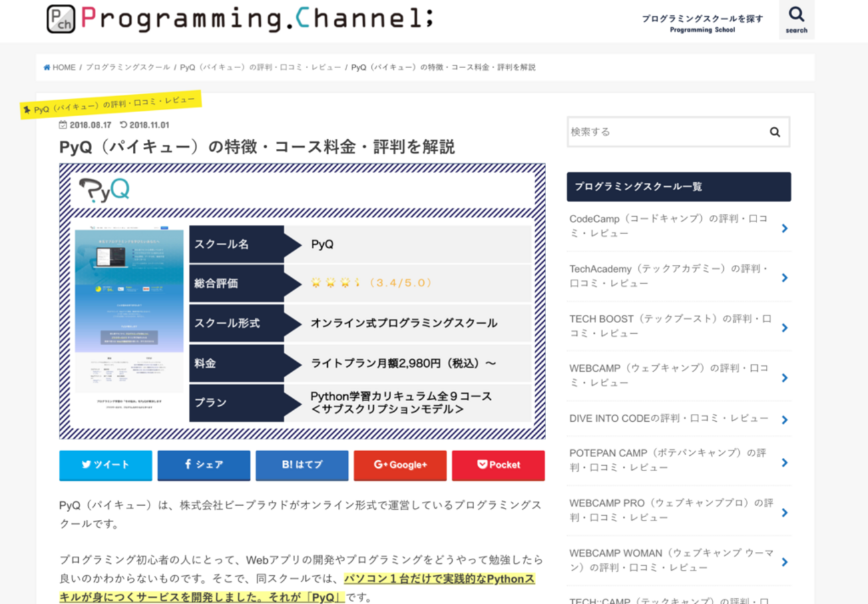
Task: Focus the 検索する search field
Action: point(665,131)
